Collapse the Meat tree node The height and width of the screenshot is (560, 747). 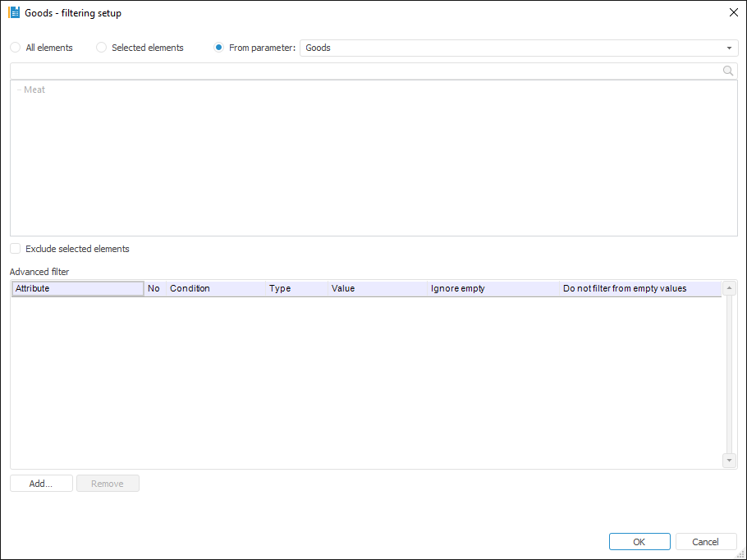pyautogui.click(x=19, y=90)
